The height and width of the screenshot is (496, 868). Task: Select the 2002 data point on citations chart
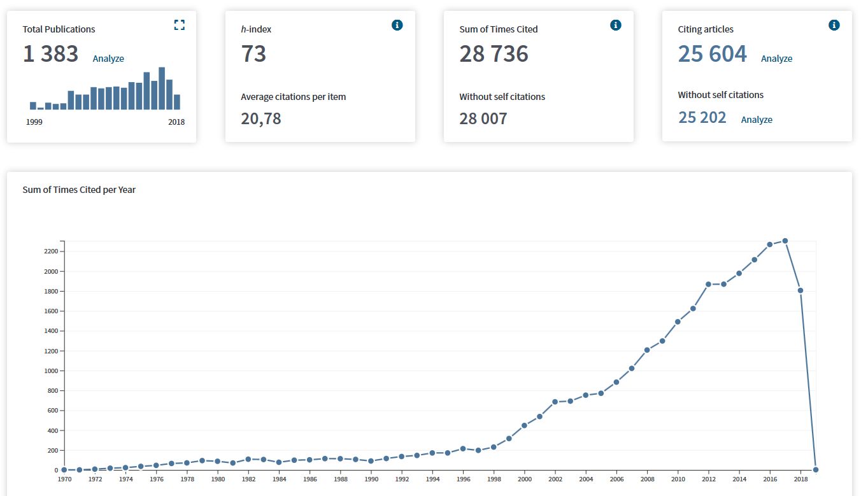555,402
